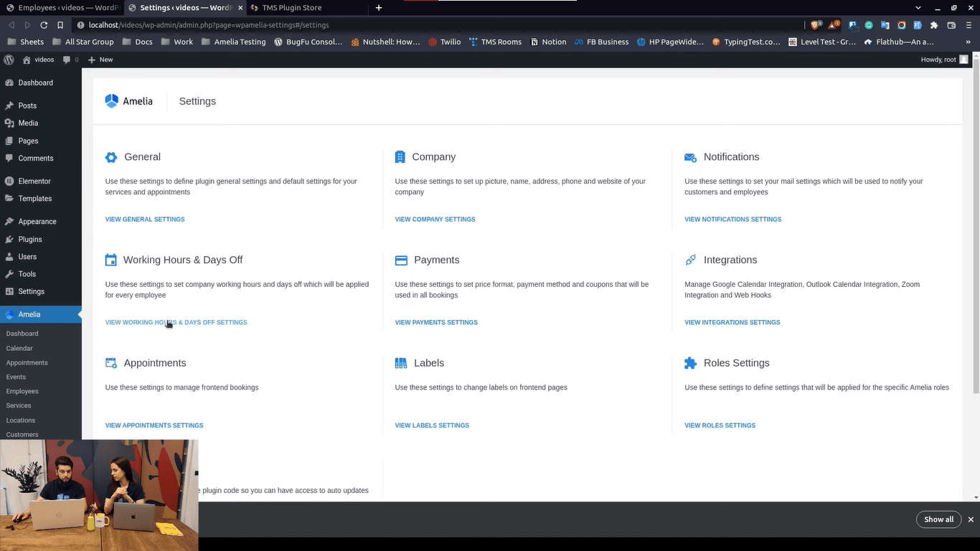Open Amelia Calendar submenu item

pyautogui.click(x=19, y=348)
